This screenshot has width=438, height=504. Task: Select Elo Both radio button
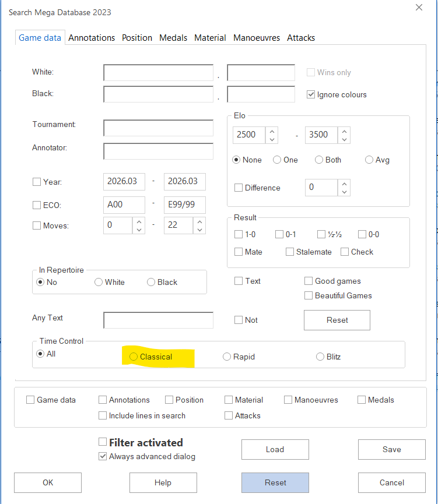[x=318, y=160]
